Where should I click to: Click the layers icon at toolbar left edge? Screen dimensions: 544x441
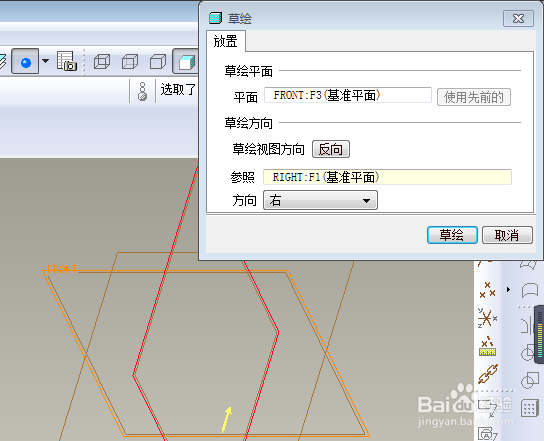click(3, 62)
